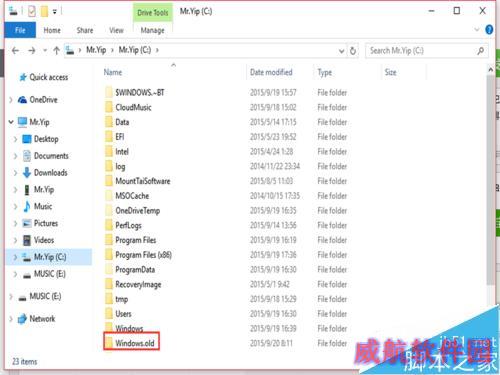Open the recent locations dropdown arrow
Image resolution: width=500 pixels, height=375 pixels.
(45, 51)
